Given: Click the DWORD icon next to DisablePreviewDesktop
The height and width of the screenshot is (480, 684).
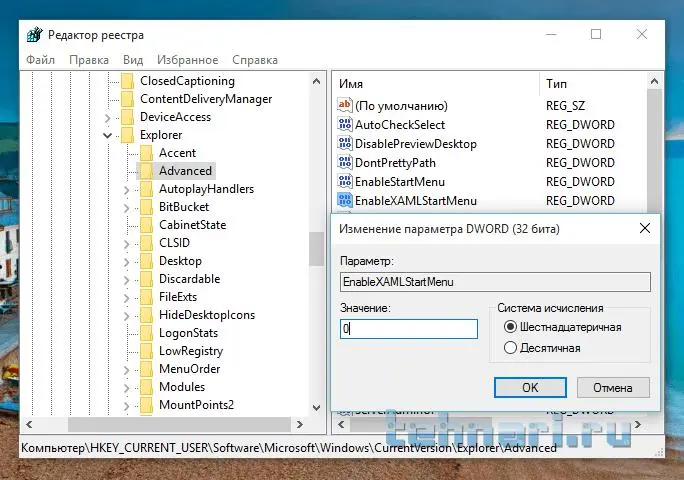Looking at the screenshot, I should [345, 143].
